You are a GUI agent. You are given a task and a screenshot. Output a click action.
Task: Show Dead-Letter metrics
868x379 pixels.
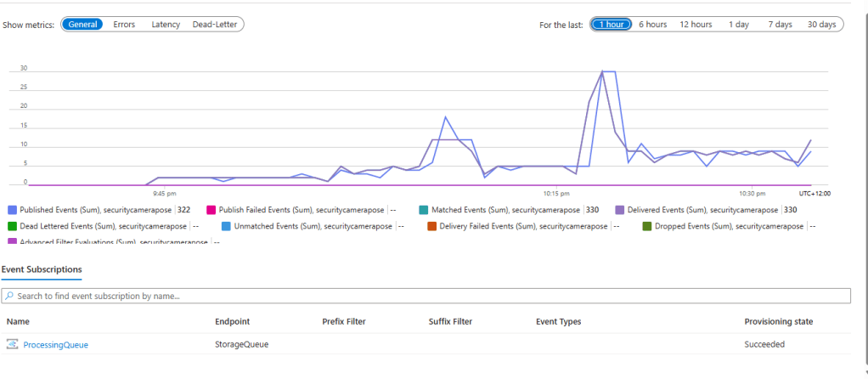[x=216, y=25]
